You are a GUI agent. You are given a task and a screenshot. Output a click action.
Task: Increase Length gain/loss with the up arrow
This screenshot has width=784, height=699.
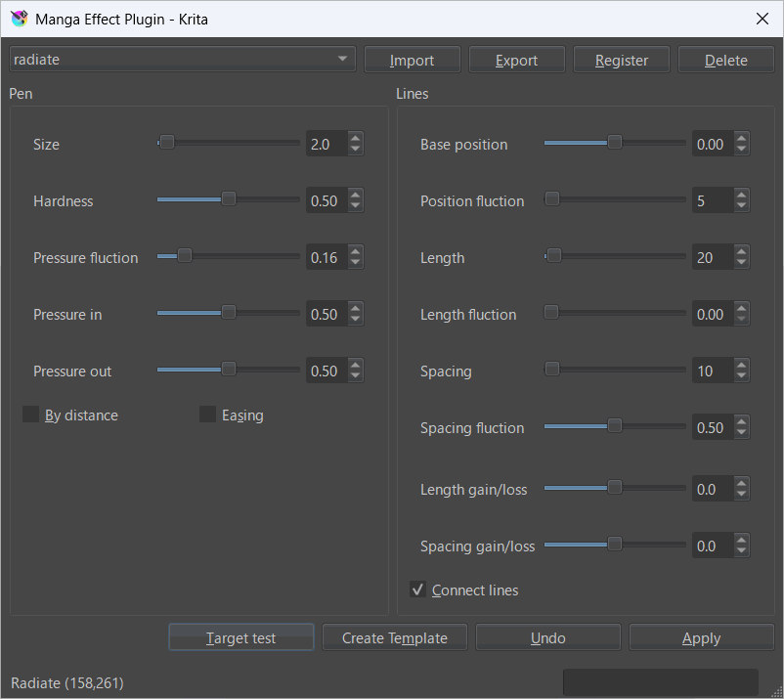pyautogui.click(x=742, y=483)
